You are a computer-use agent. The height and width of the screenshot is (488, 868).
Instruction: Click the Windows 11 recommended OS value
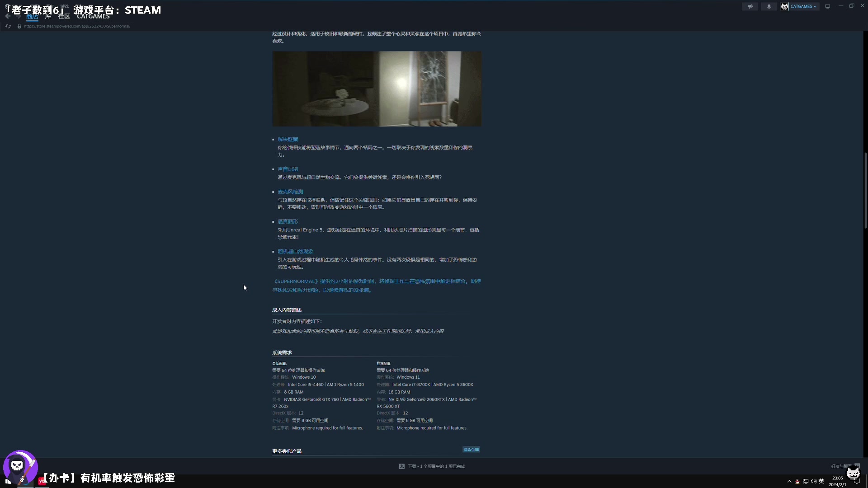(408, 377)
